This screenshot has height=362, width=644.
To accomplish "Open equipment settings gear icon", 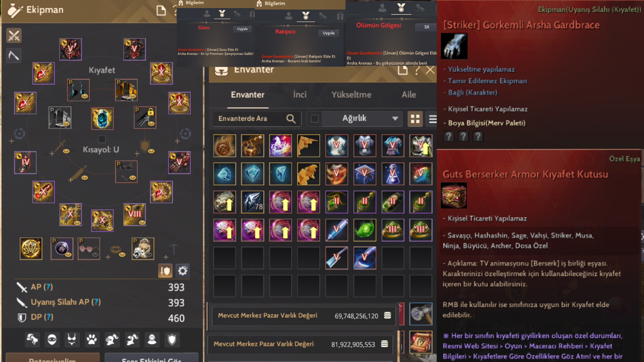I will [182, 271].
